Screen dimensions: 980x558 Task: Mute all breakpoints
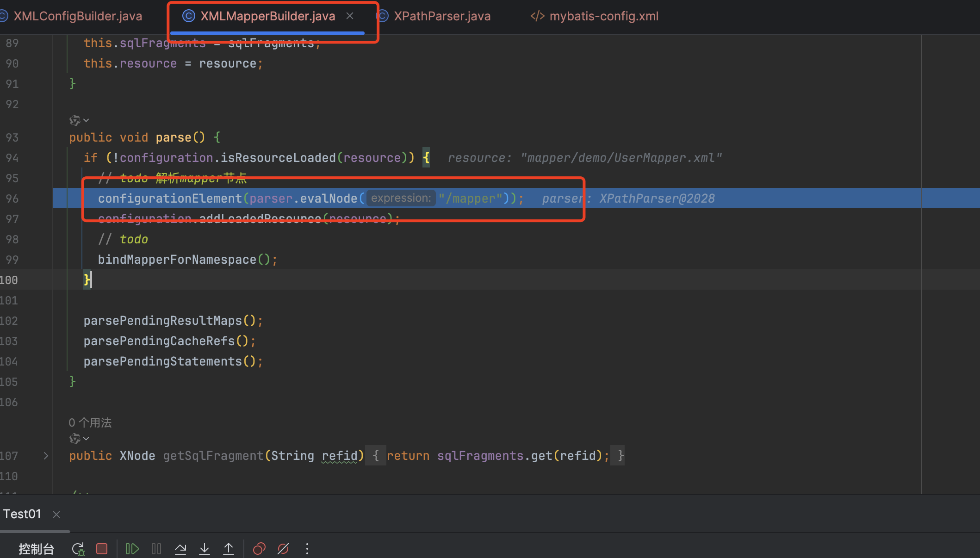[x=283, y=549]
